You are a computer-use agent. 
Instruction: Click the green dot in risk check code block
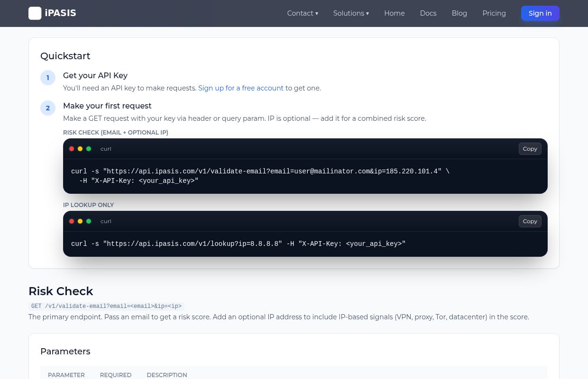(x=89, y=149)
